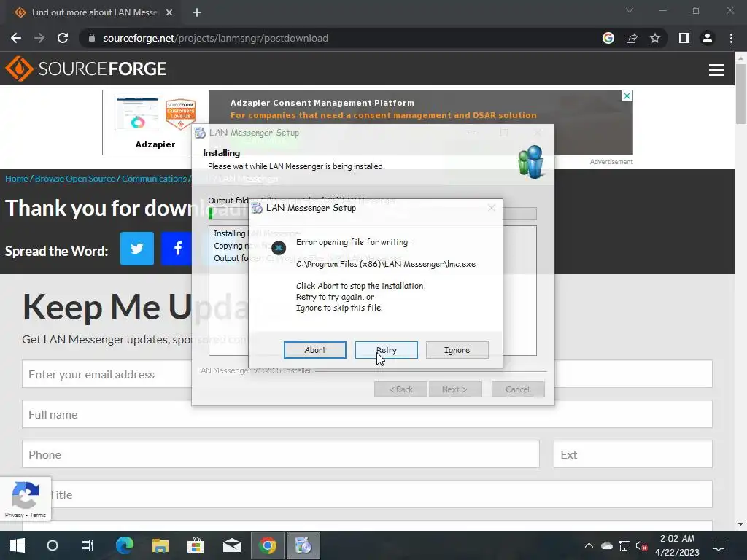Open Chrome tab search chevron

(630, 10)
